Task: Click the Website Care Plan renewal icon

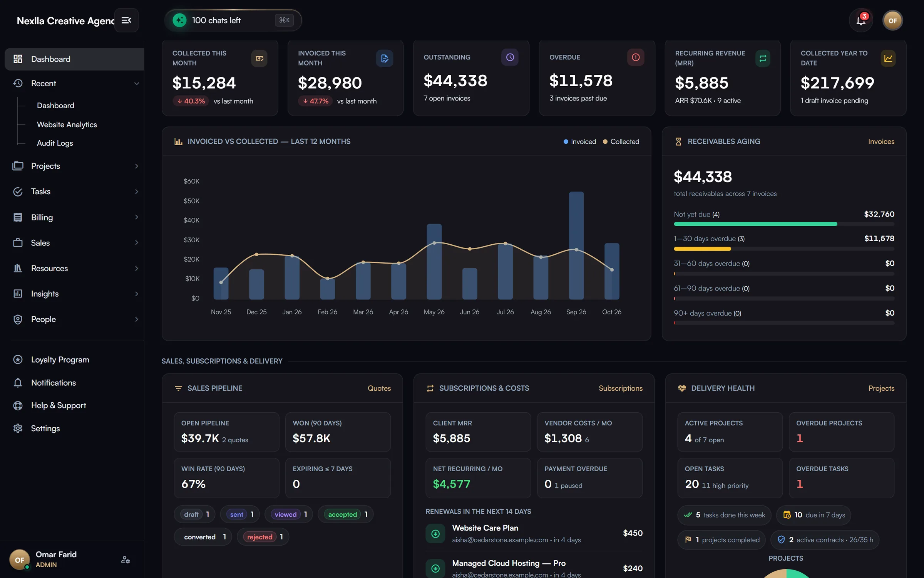Action: pos(435,534)
